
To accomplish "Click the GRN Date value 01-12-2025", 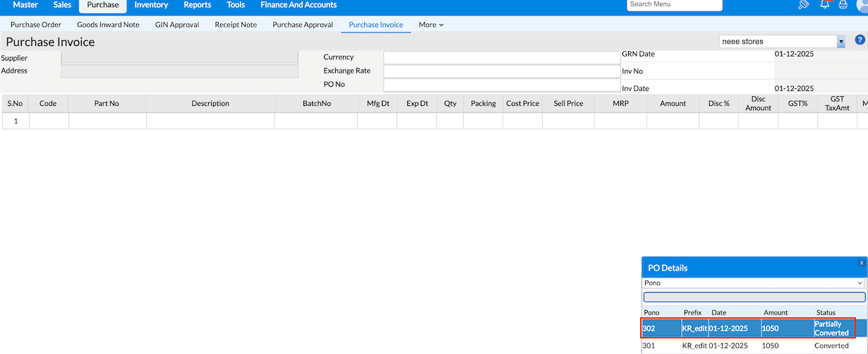I will pos(794,54).
